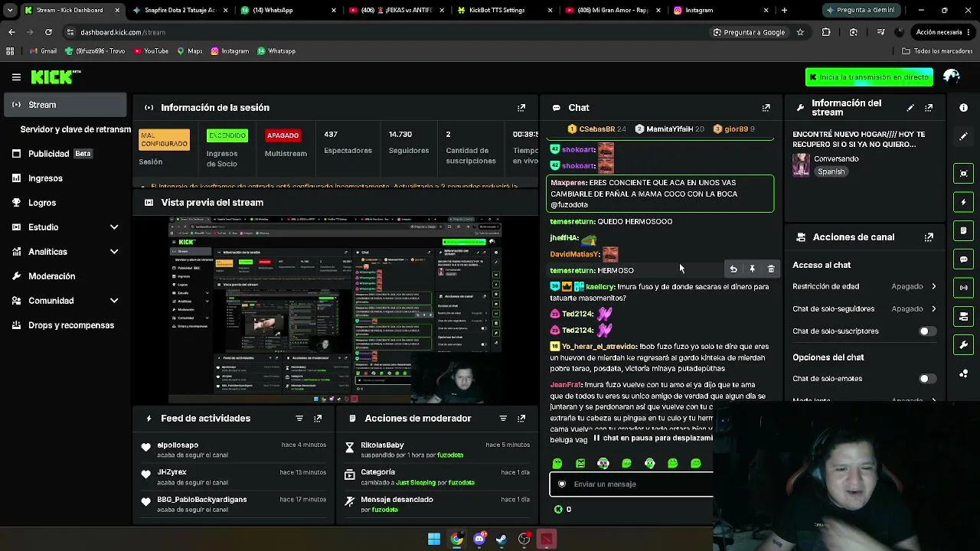The width and height of the screenshot is (980, 551).
Task: Click the Spanish language tag
Action: tap(831, 172)
